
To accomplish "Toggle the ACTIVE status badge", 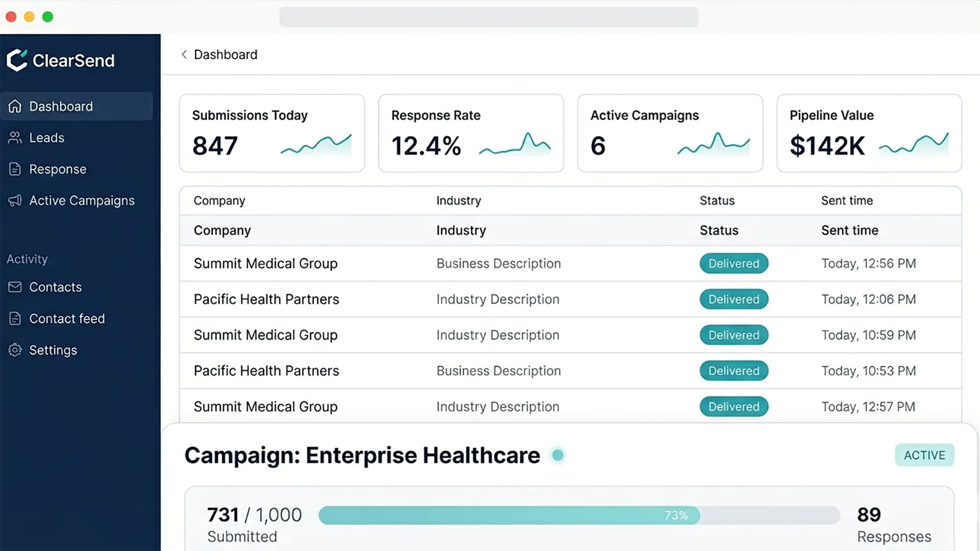I will 924,455.
